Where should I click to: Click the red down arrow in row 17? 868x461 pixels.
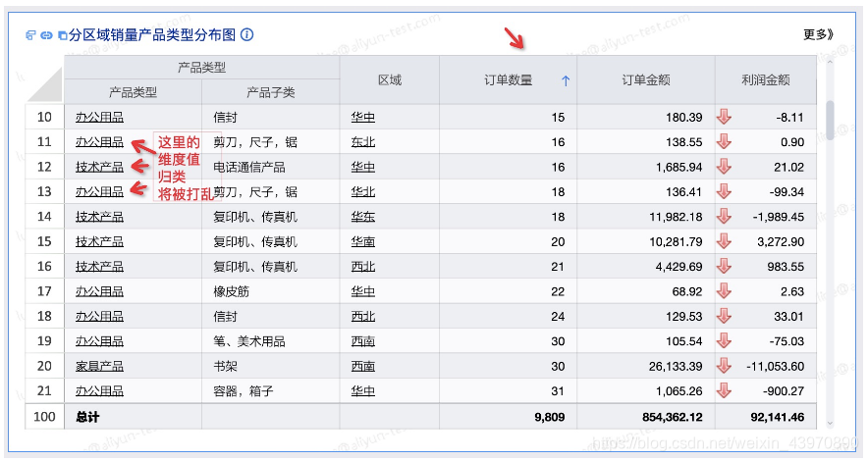724,290
